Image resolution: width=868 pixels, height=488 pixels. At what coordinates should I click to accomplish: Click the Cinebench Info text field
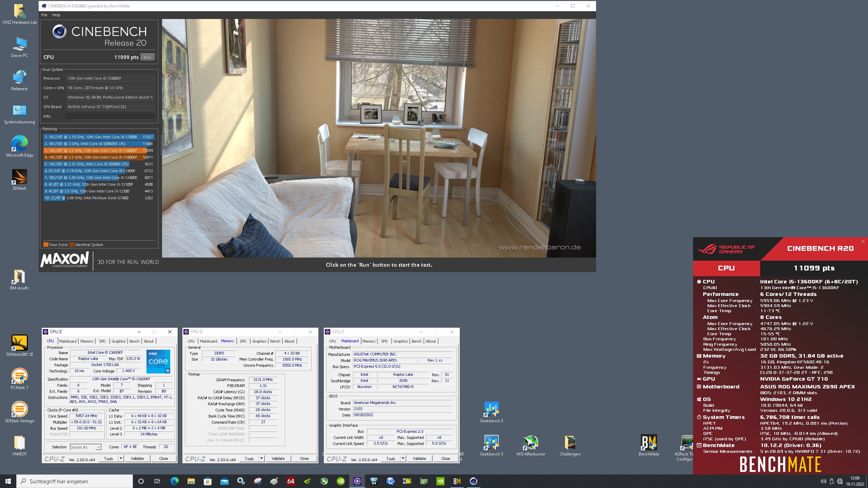(x=110, y=116)
